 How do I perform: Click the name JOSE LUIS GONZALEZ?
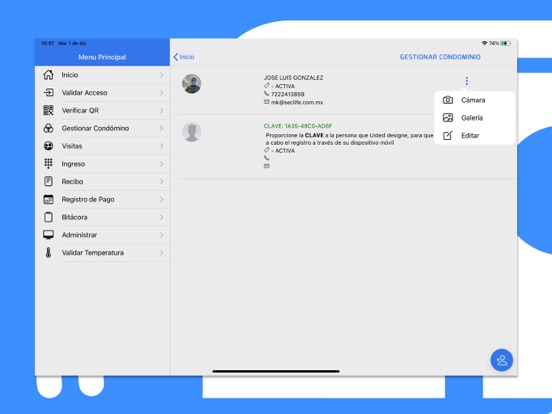click(293, 77)
